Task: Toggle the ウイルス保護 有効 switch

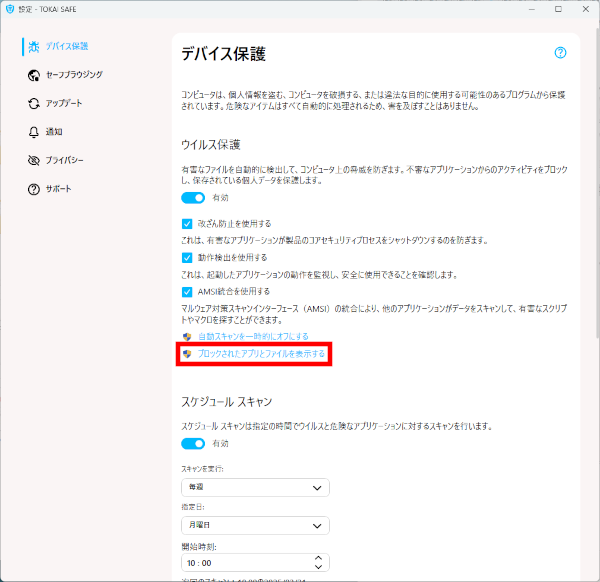Action: point(193,198)
